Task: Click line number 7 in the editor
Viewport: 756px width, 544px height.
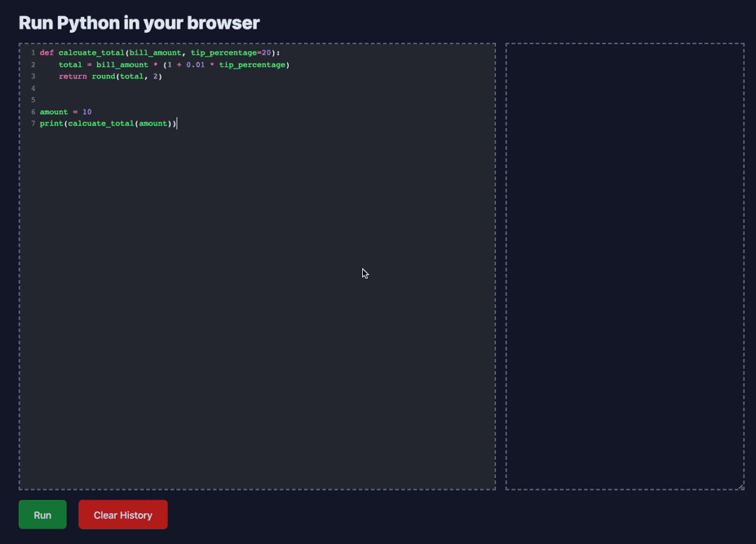Action: click(32, 123)
